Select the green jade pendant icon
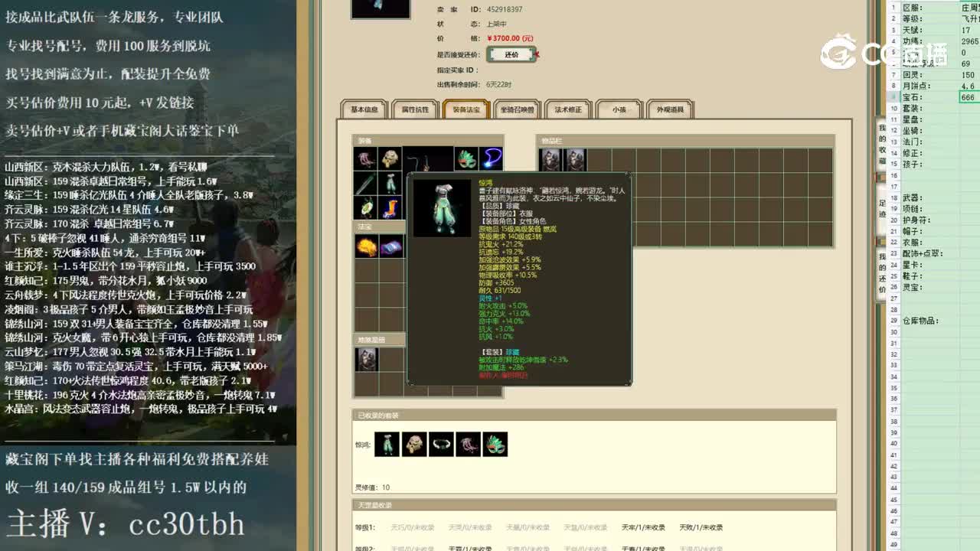Viewport: 980px width, 551px height. coord(365,207)
